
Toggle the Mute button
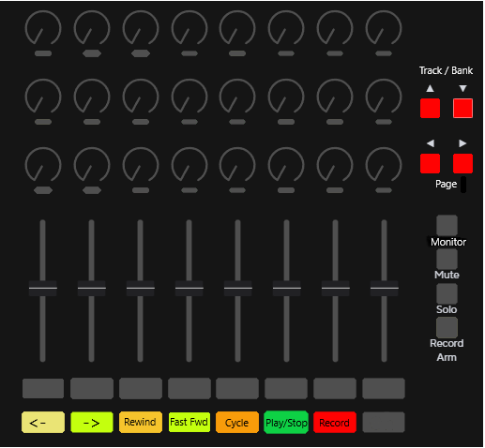pos(447,259)
